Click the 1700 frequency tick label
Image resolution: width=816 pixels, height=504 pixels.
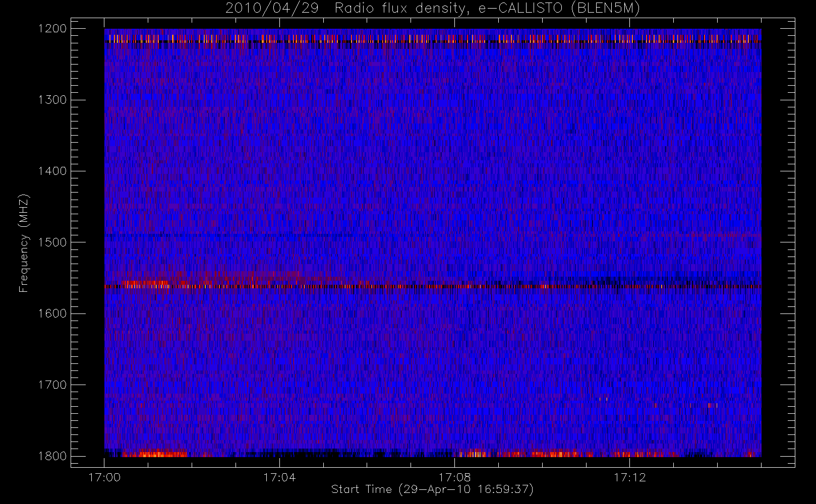(x=53, y=385)
